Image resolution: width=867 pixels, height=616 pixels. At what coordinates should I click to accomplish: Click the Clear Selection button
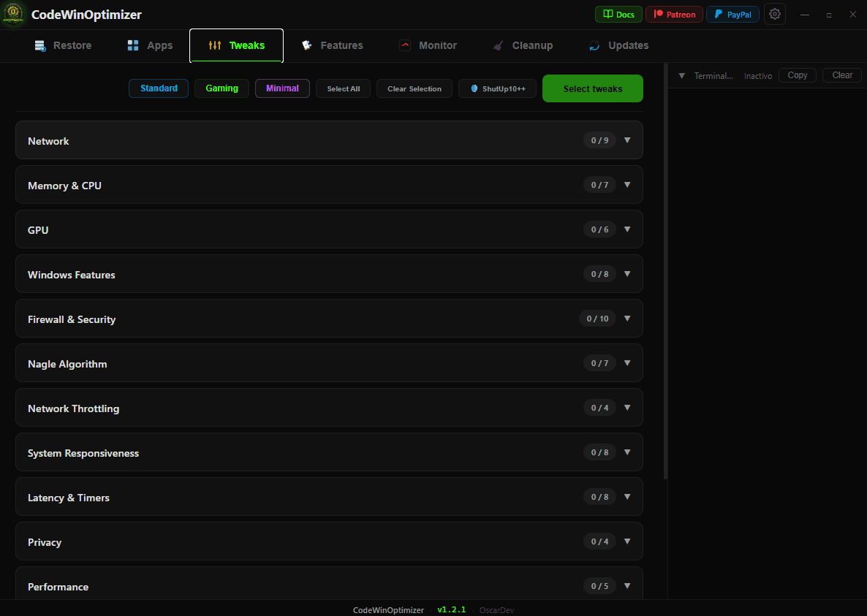pyautogui.click(x=414, y=88)
